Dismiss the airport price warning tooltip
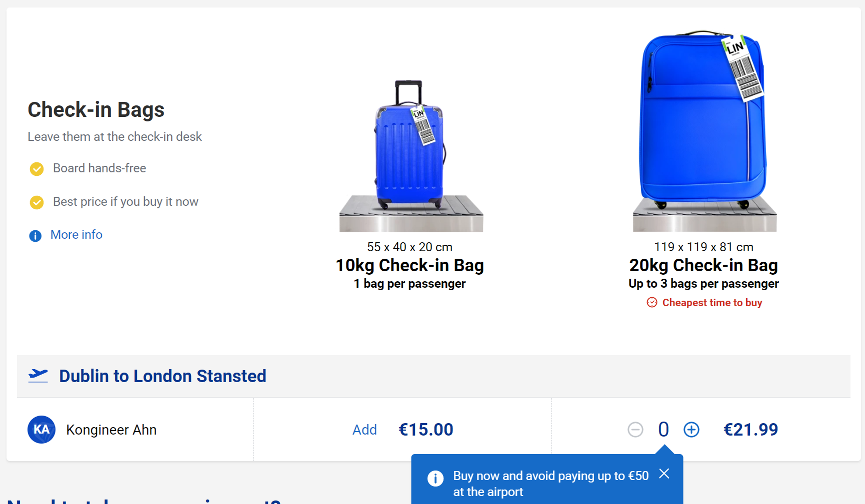The width and height of the screenshot is (865, 504). click(664, 474)
